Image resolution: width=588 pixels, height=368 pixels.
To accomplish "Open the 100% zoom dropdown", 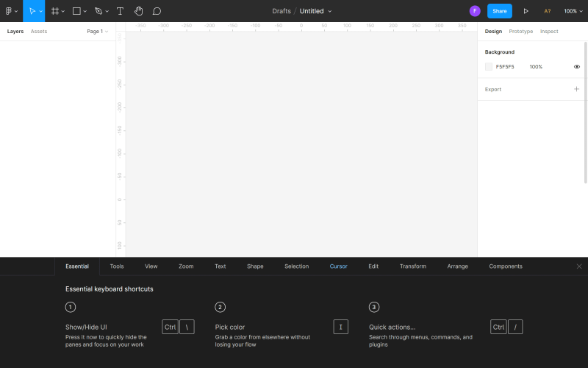I will pos(573,11).
